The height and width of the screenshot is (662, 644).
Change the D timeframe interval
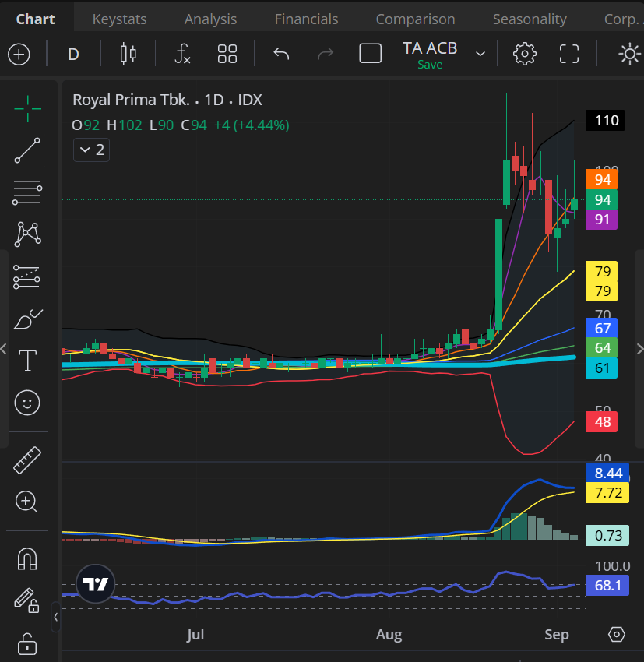[73, 54]
